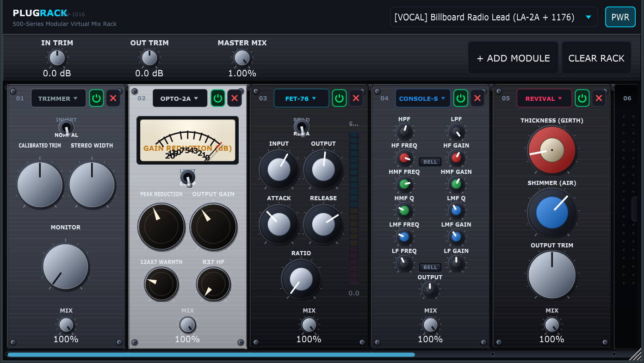Click the PEAK REDUCTION knob on OPTO-2A
Viewport: 644px width, 363px height.
click(x=161, y=226)
